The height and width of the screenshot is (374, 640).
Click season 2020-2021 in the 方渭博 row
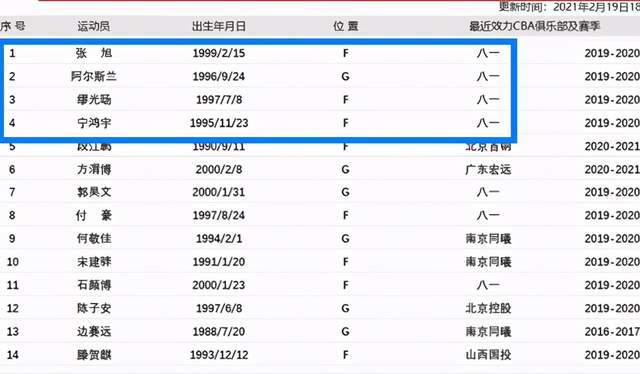pyautogui.click(x=612, y=170)
